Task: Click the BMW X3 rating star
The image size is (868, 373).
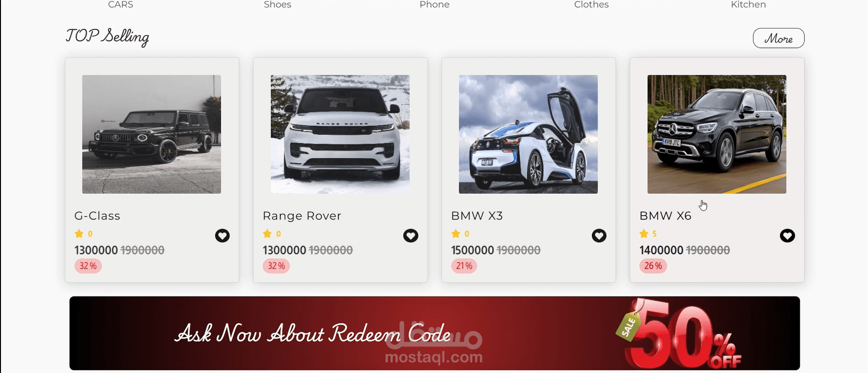Action: [455, 234]
